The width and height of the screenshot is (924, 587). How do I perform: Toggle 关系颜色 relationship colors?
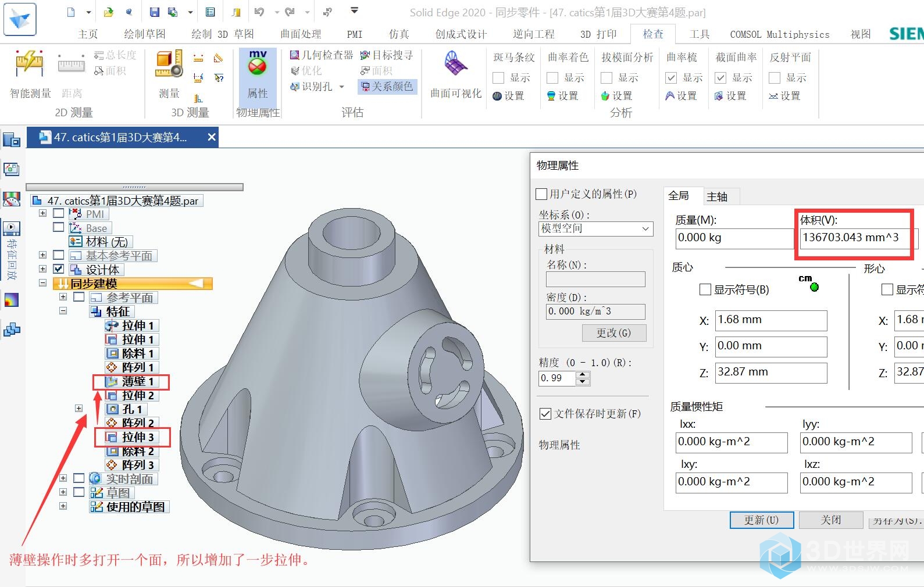click(387, 86)
